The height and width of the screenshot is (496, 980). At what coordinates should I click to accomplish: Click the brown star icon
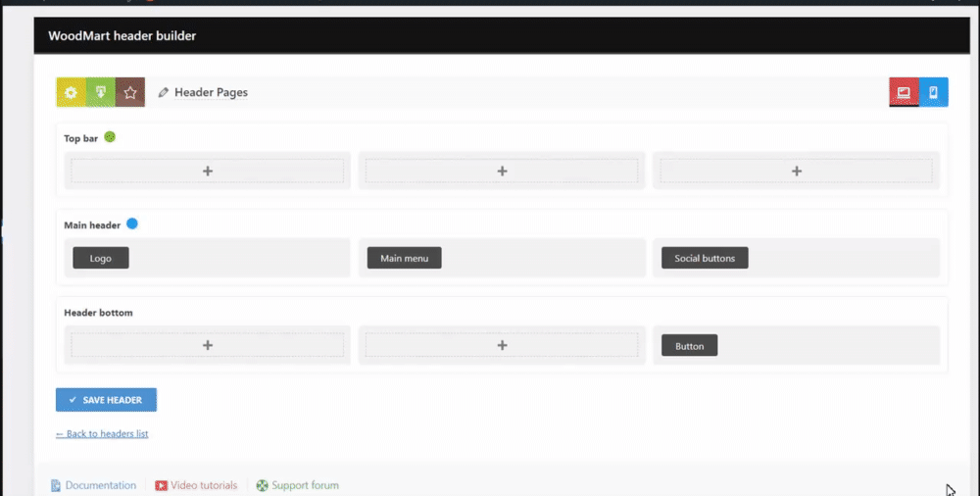click(130, 92)
